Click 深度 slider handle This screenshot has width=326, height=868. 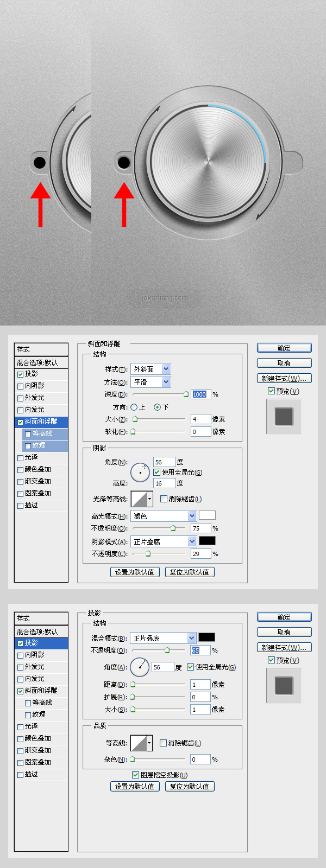186,394
